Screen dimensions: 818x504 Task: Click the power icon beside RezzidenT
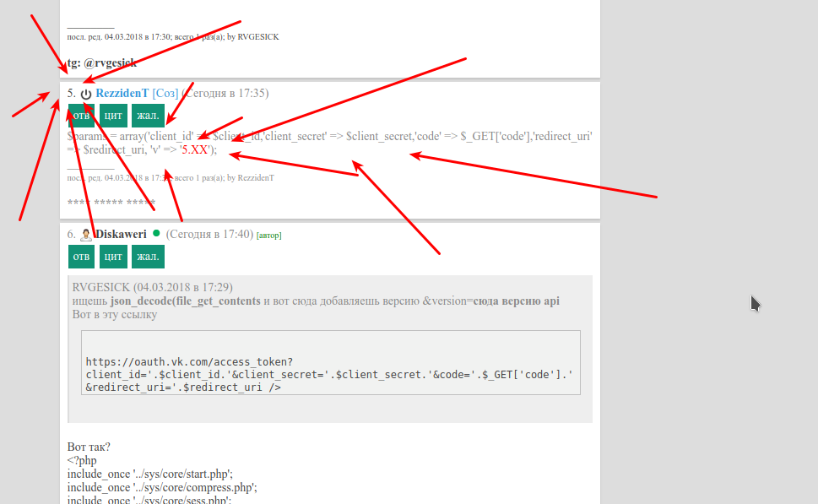86,94
